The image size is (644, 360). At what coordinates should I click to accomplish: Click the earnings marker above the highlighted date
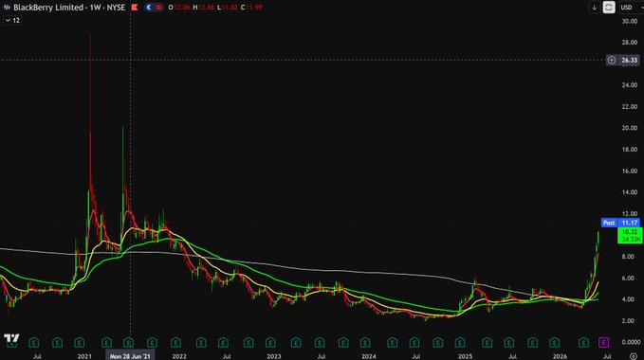[129, 342]
